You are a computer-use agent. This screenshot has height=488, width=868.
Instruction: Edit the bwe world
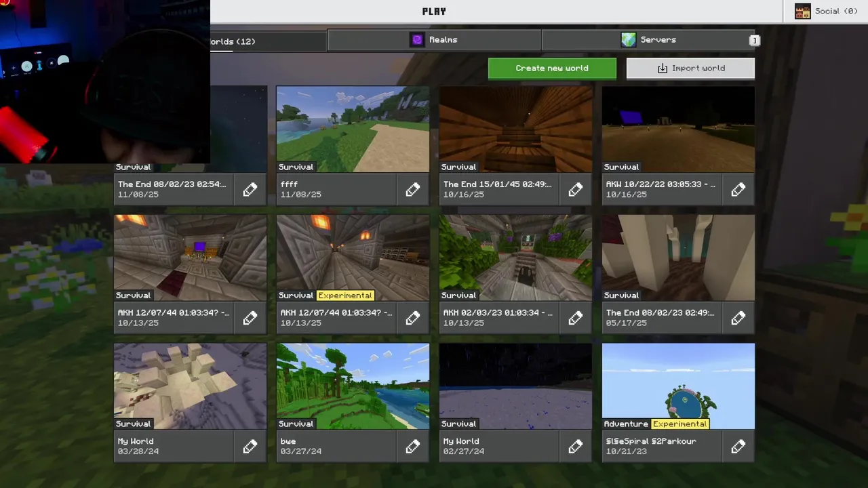(412, 447)
